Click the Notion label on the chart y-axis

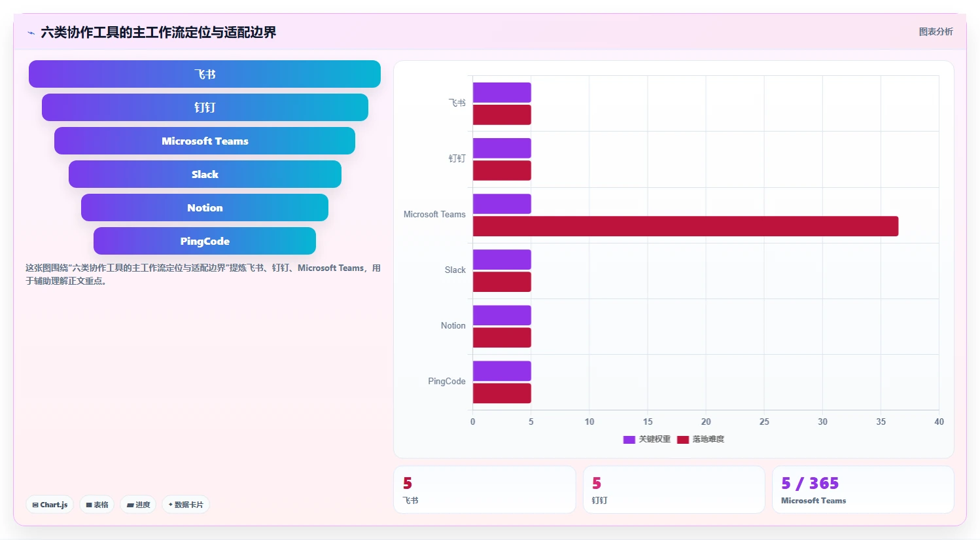pyautogui.click(x=453, y=325)
